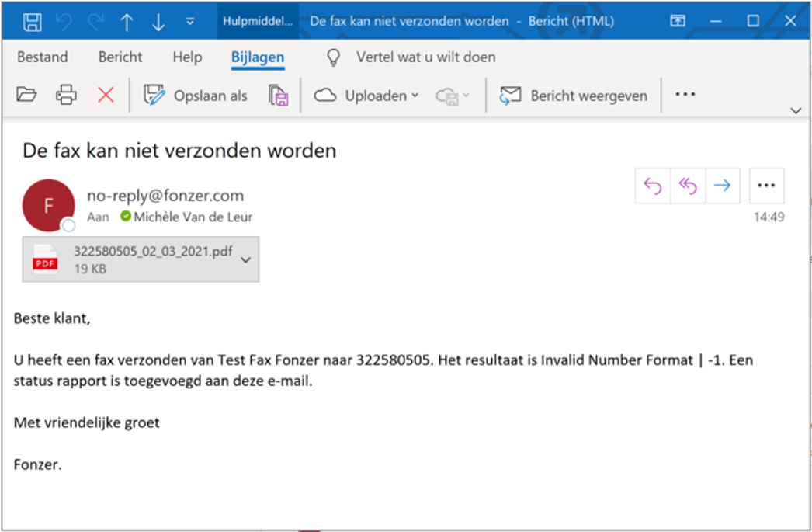Image resolution: width=812 pixels, height=532 pixels.
Task: Click the 'Vertel wat u wilt doen' box
Action: click(425, 57)
